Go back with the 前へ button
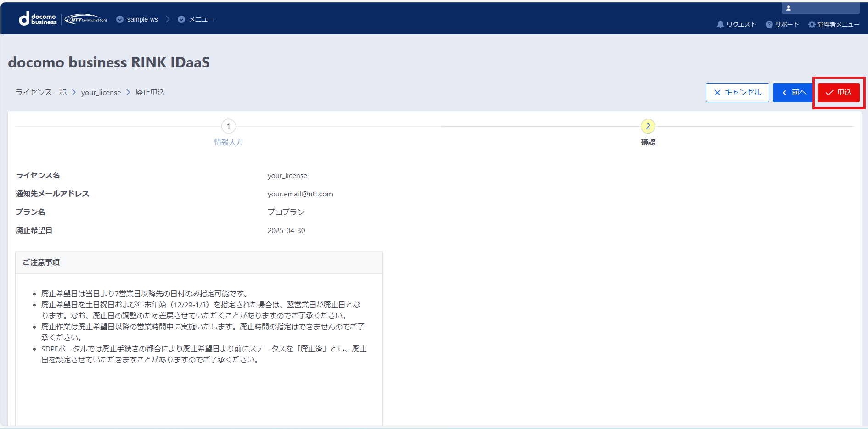Screen dimensions: 868x429 tap(794, 93)
